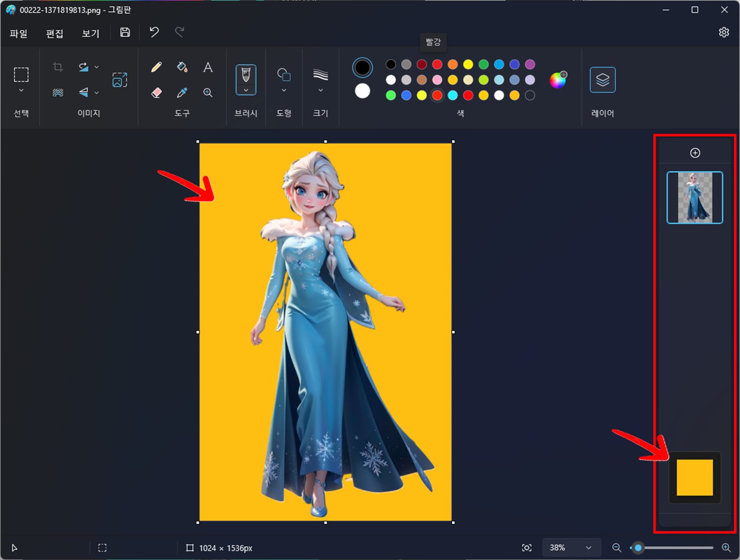
Task: Select the color picker eyedropper tool
Action: click(182, 93)
